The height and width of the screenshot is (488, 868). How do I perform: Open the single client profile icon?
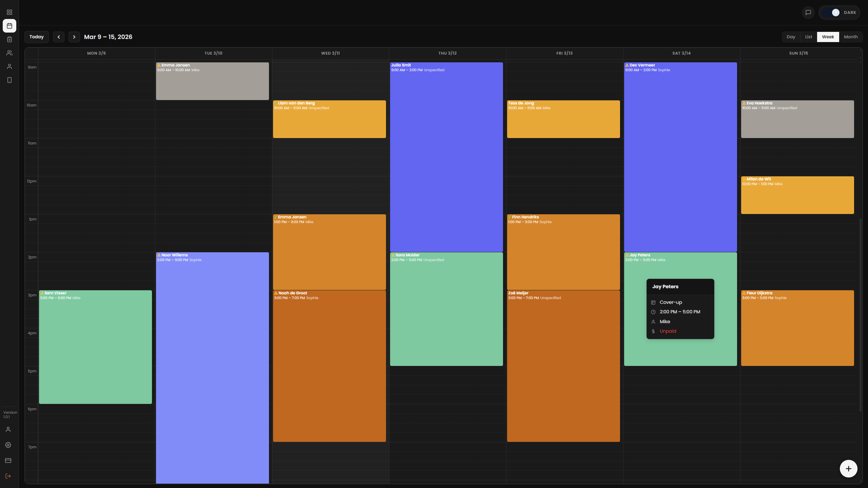point(9,66)
